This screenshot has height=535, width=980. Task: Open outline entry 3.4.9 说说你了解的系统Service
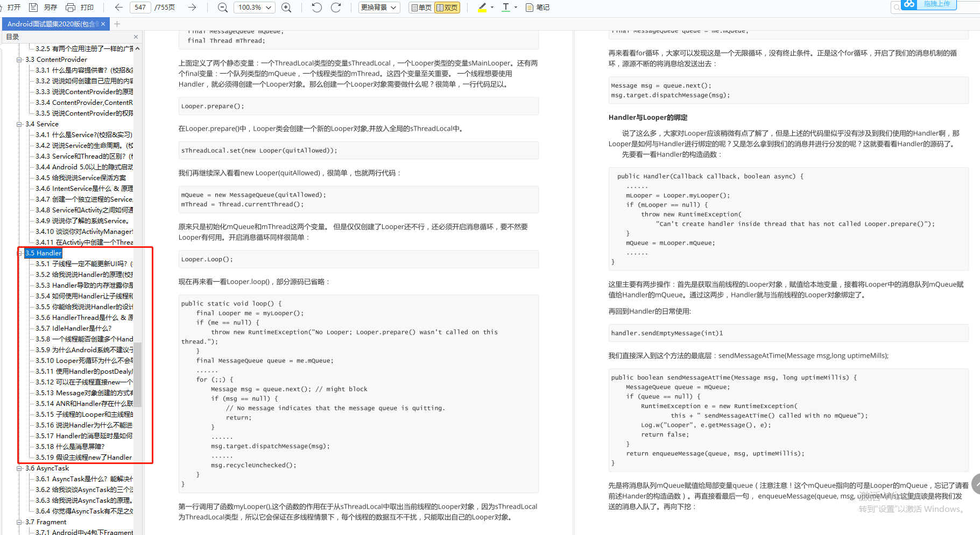[x=82, y=221]
